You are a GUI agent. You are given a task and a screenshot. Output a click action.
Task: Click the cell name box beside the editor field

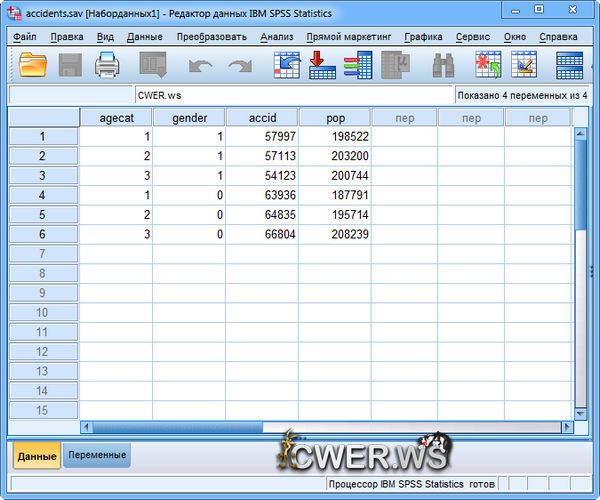pos(70,95)
